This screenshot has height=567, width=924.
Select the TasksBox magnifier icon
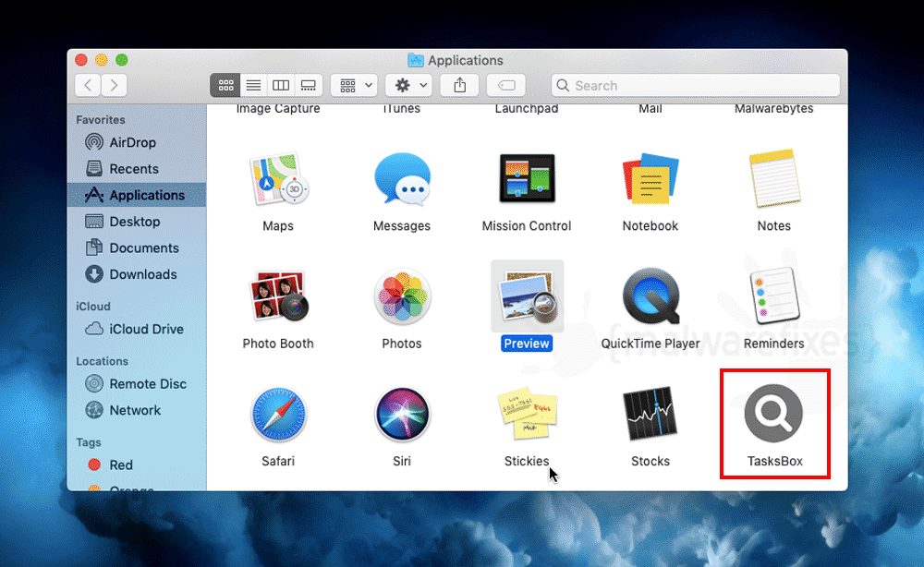coord(773,414)
